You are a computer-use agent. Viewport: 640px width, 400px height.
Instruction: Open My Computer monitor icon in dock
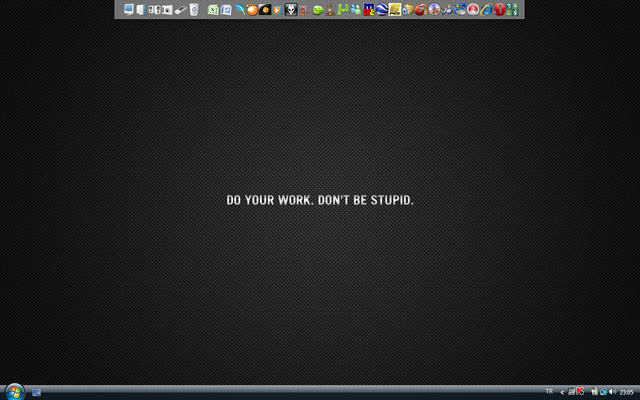[x=129, y=9]
